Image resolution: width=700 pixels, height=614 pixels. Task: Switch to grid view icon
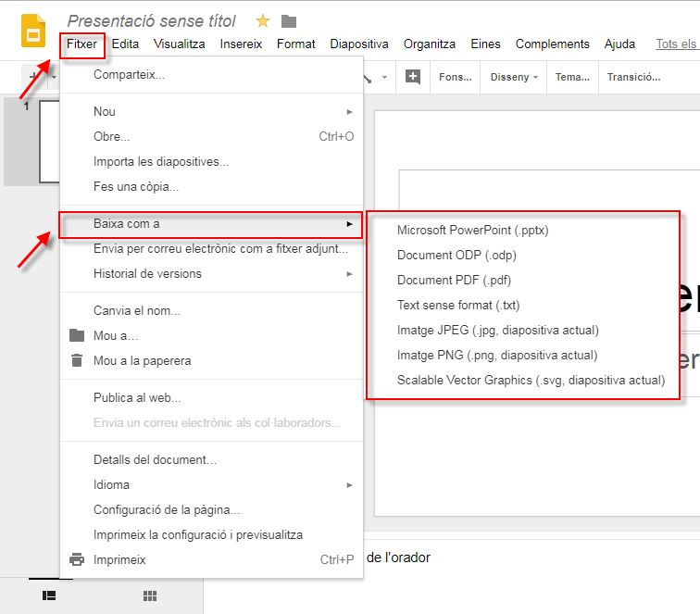(150, 595)
